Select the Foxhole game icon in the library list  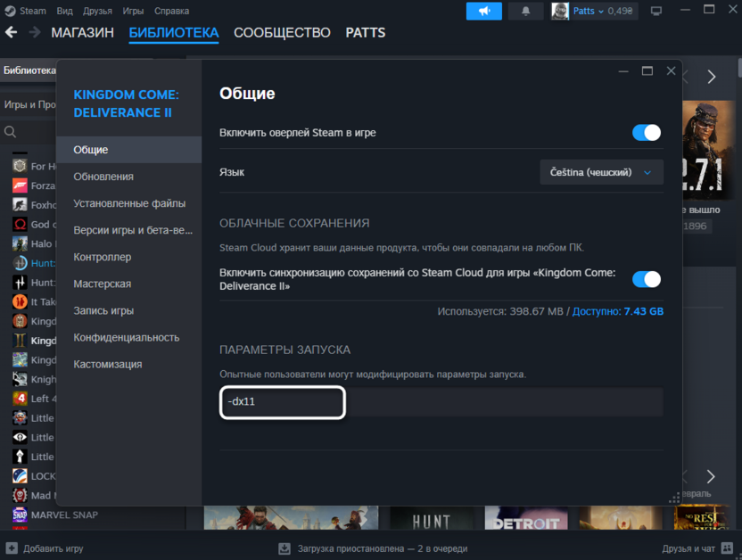click(20, 205)
